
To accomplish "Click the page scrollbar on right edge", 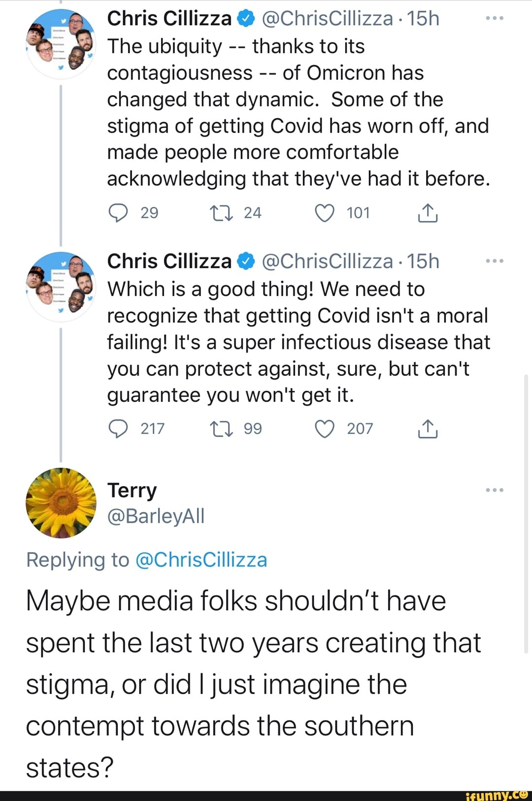I will pyautogui.click(x=526, y=512).
